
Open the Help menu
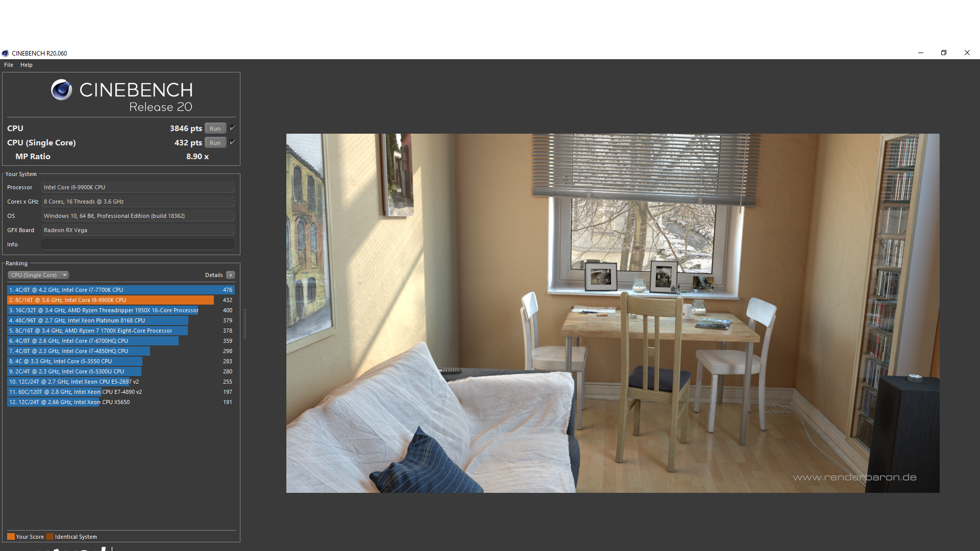[x=27, y=65]
